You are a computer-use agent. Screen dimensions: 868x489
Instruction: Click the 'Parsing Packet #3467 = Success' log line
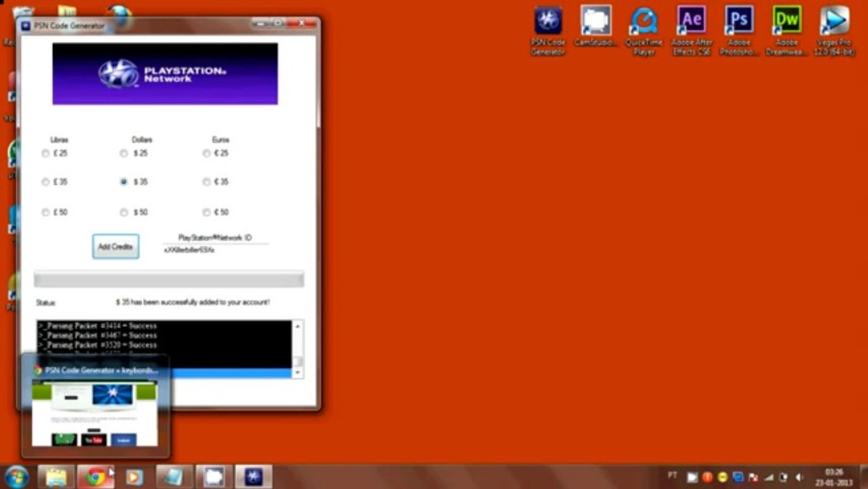[x=98, y=336]
